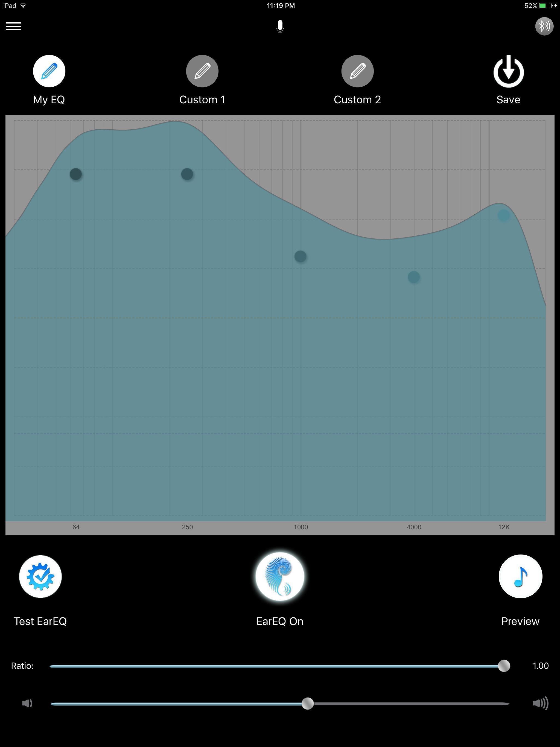Select the Custom 1 preset icon
This screenshot has width=560, height=747.
[202, 71]
